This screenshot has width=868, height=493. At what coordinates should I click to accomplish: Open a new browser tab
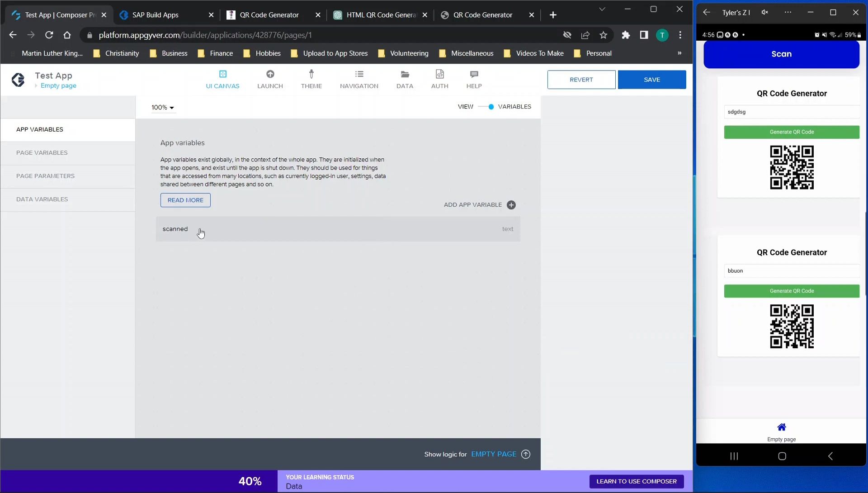tap(553, 15)
